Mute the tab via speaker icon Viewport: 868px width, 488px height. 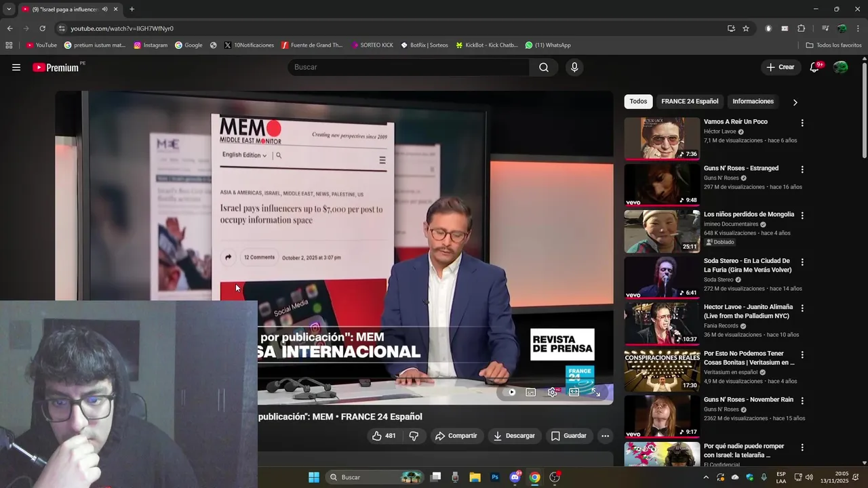coord(104,9)
